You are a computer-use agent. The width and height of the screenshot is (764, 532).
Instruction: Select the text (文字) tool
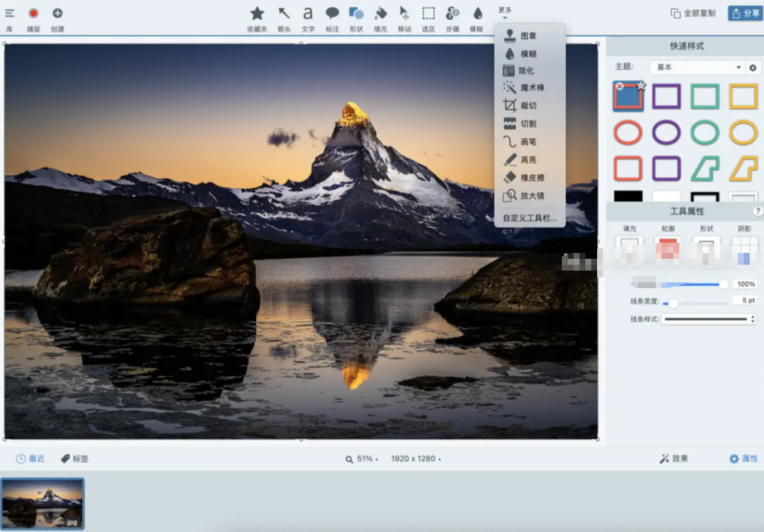[308, 20]
